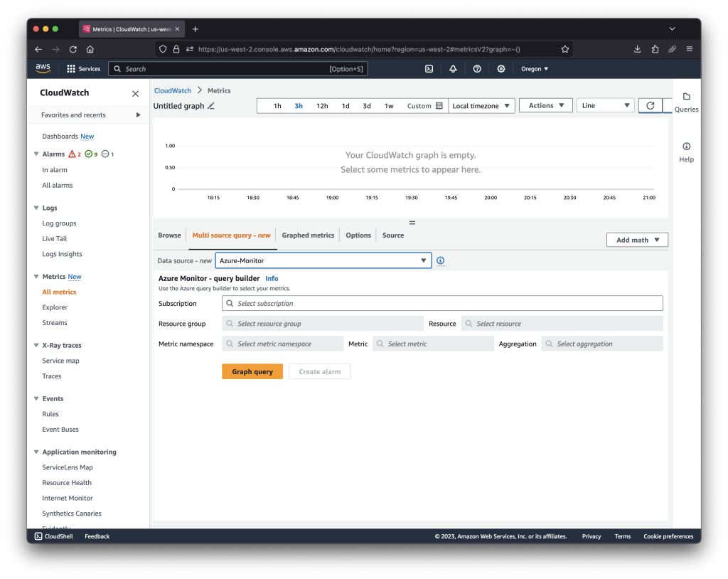The image size is (728, 579).
Task: Open the AWS help question mark icon
Action: coord(477,68)
